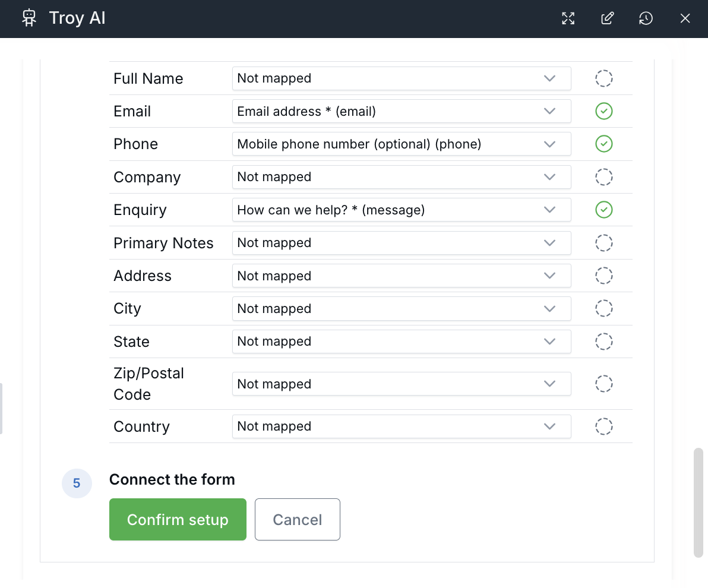708x588 pixels.
Task: Click the 'Troy AI' title text
Action: coord(77,18)
